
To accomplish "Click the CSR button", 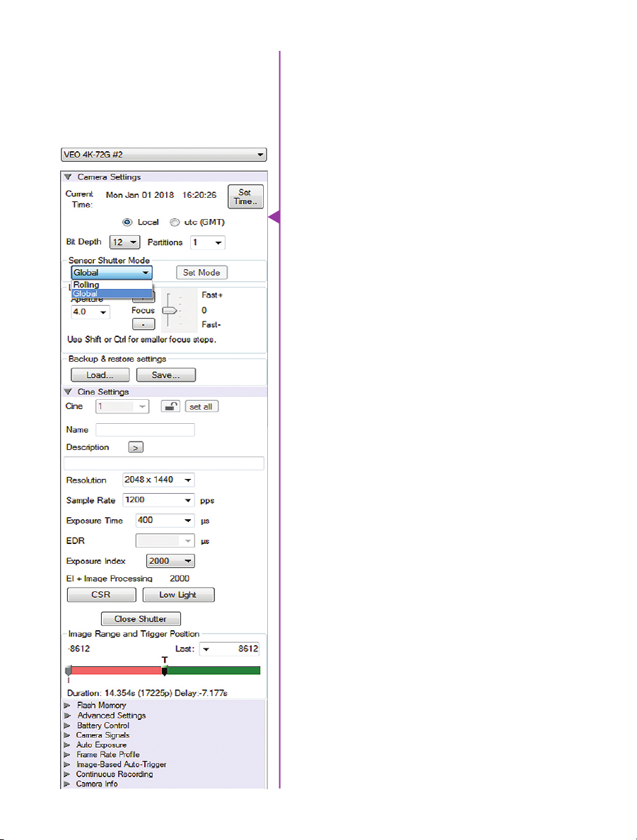I will click(x=101, y=595).
